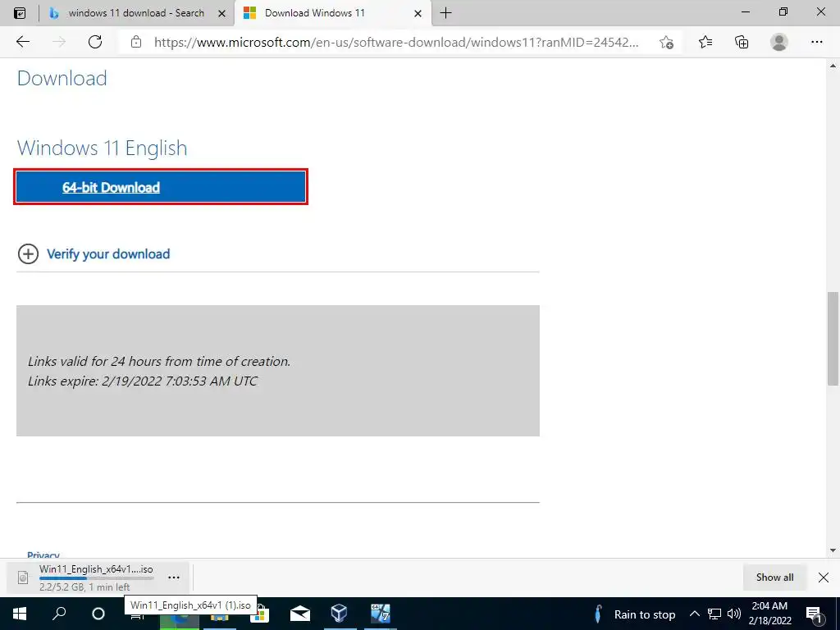This screenshot has height=630, width=840.
Task: Click 'Links expire: 2/19/2022 7:03:53 AM UTC' text
Action: pyautogui.click(x=143, y=381)
